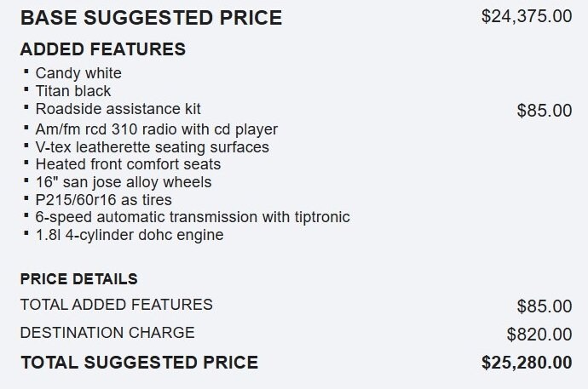588x389 pixels.
Task: Click the $25,280.00 total price value
Action: pos(527,363)
